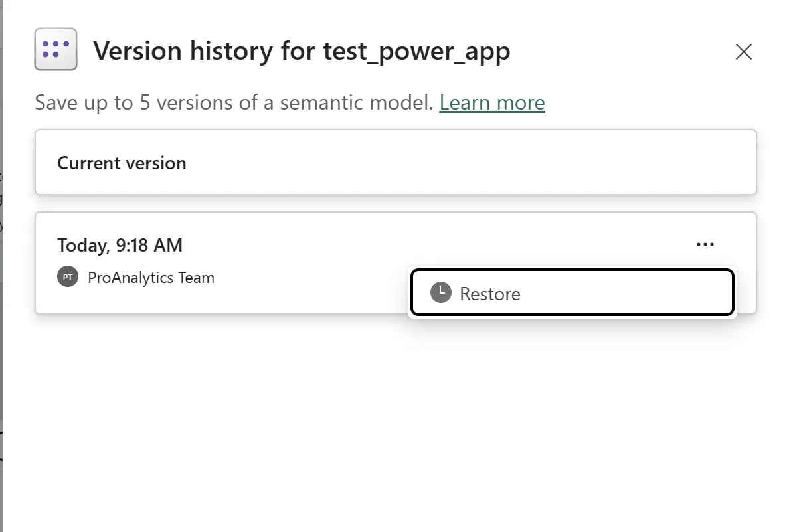Click blank area right of Current version label
Screen dimensions: 789x532
point(465,163)
